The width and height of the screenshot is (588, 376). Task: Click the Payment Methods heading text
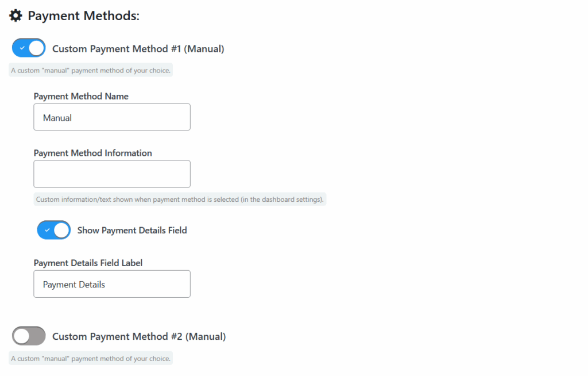coord(84,16)
